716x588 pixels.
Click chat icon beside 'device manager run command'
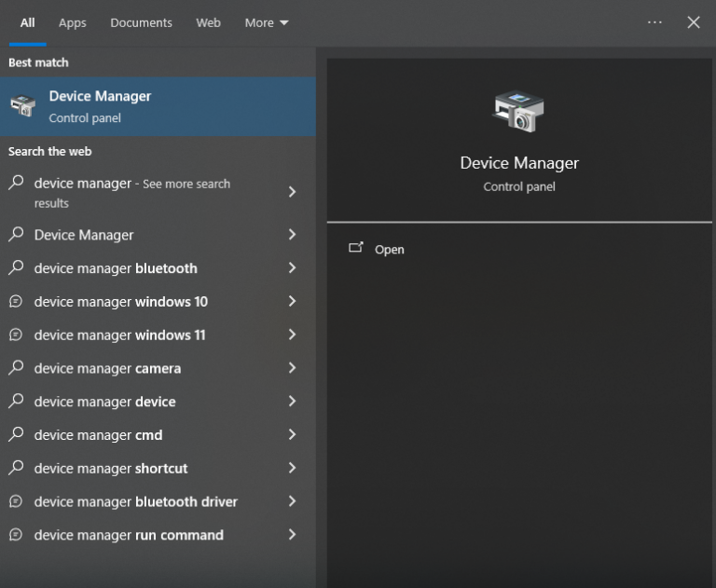click(x=16, y=535)
